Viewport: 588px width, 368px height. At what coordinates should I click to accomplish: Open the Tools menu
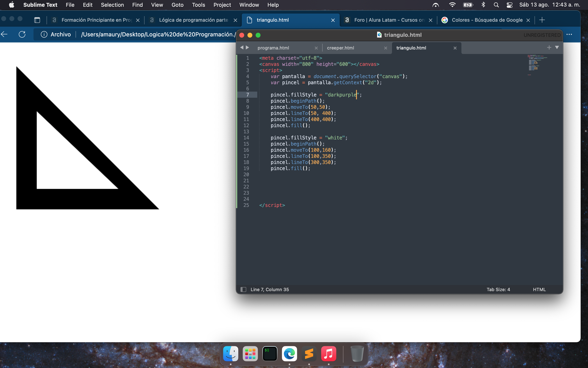pos(198,5)
